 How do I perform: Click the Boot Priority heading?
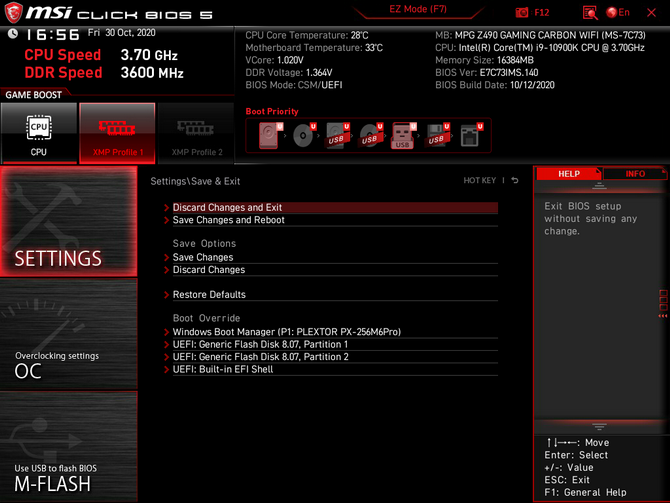pyautogui.click(x=272, y=112)
